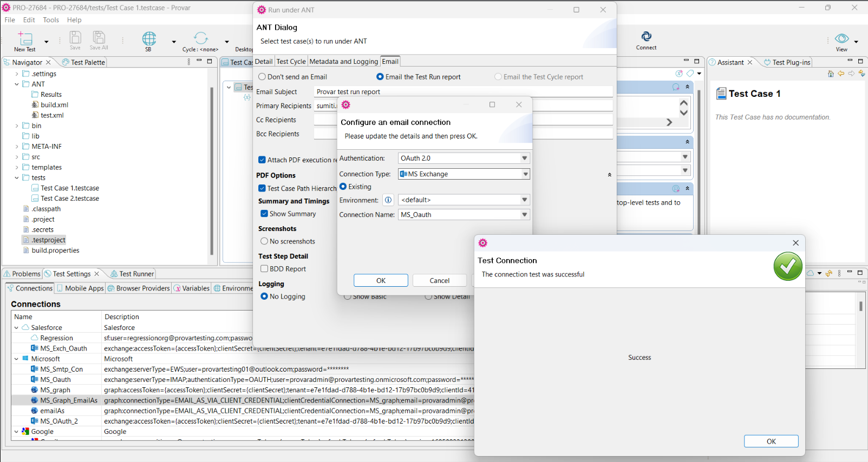Click the info icon beside Environment
Screen dimensions: 868x462
[x=388, y=200]
